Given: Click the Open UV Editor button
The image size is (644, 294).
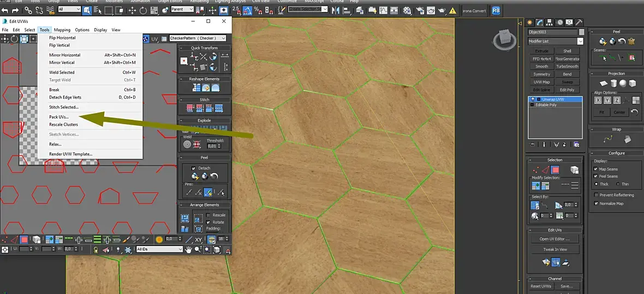Looking at the screenshot, I should click(x=555, y=239).
